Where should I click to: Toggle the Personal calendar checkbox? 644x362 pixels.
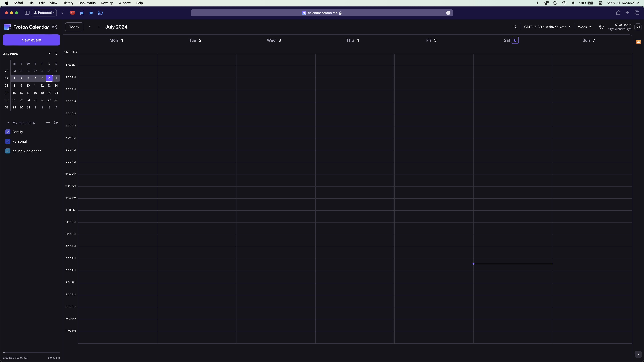pyautogui.click(x=8, y=141)
